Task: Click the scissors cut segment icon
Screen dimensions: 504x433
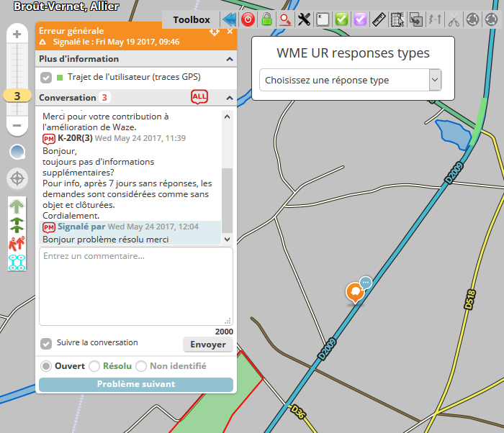Action: (454, 19)
